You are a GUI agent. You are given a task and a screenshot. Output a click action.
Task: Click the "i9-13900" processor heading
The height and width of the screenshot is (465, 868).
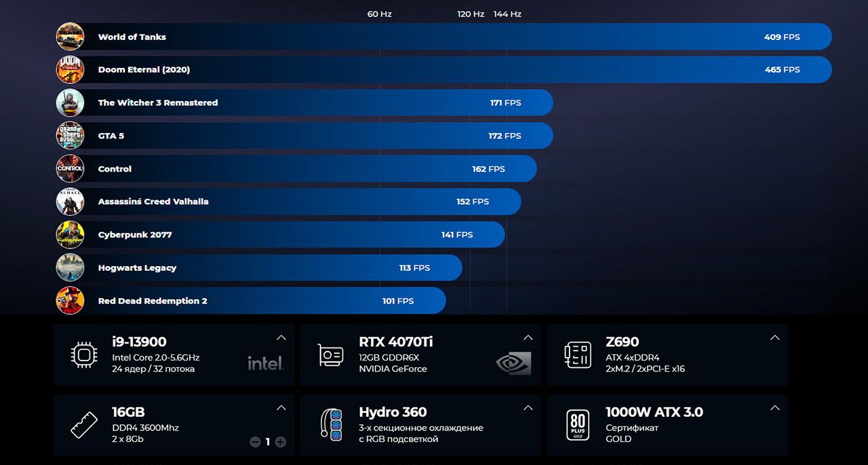[x=139, y=341]
